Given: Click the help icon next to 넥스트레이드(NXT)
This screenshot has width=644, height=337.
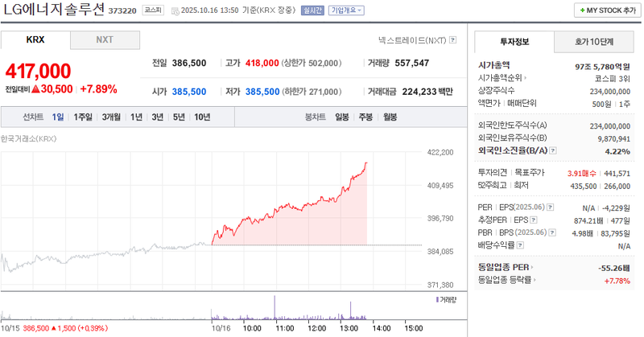Looking at the screenshot, I should (453, 39).
